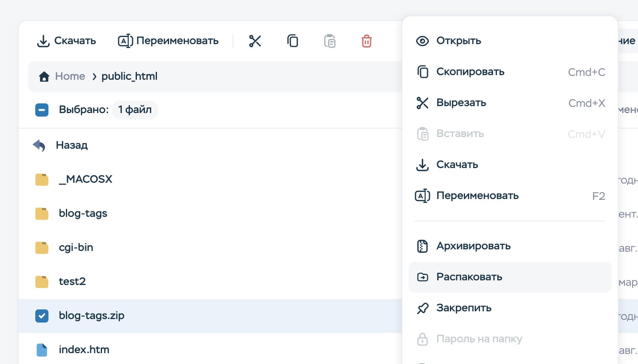Copy selection with toolbar copy icon
638x364 pixels.
293,41
